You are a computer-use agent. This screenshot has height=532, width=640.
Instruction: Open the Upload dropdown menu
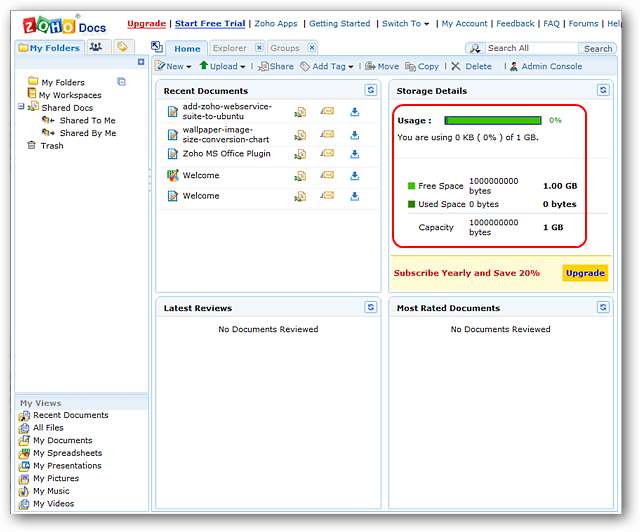222,66
